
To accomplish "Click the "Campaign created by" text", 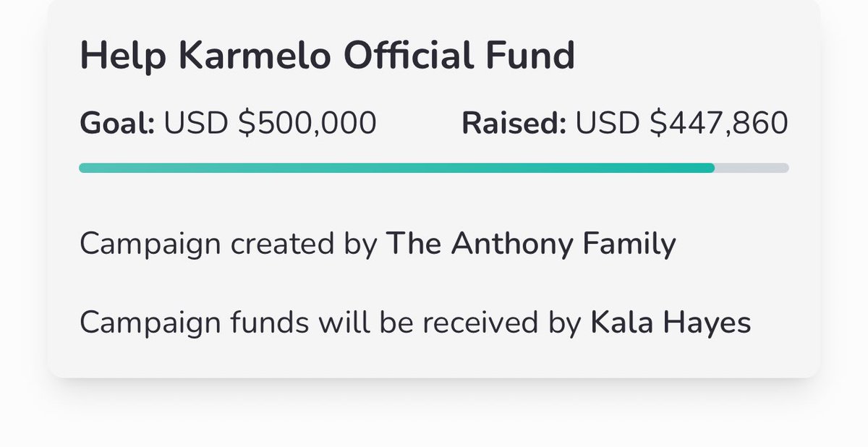I will [x=229, y=244].
